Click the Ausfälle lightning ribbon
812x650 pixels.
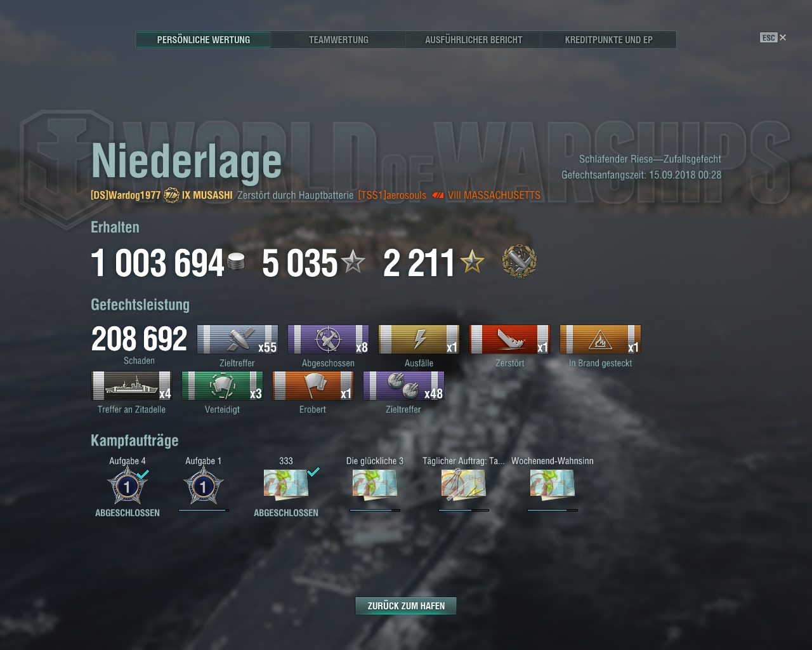(419, 340)
